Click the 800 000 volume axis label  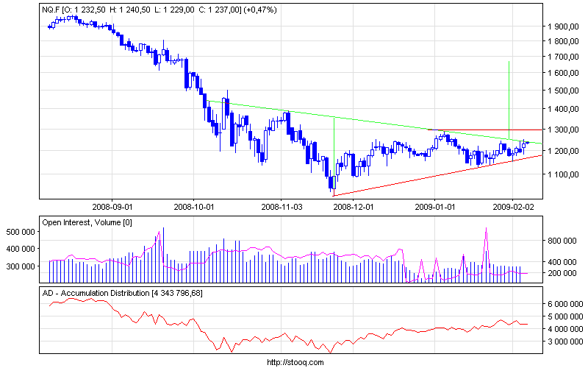[562, 241]
